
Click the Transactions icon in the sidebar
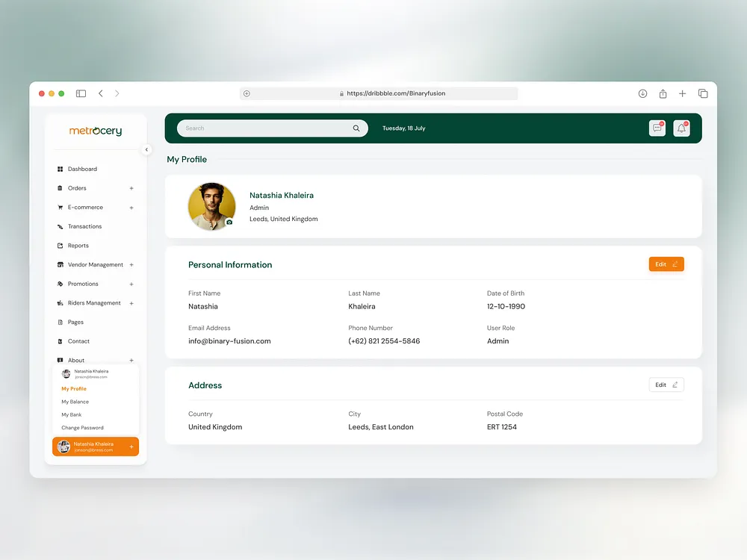(x=60, y=226)
